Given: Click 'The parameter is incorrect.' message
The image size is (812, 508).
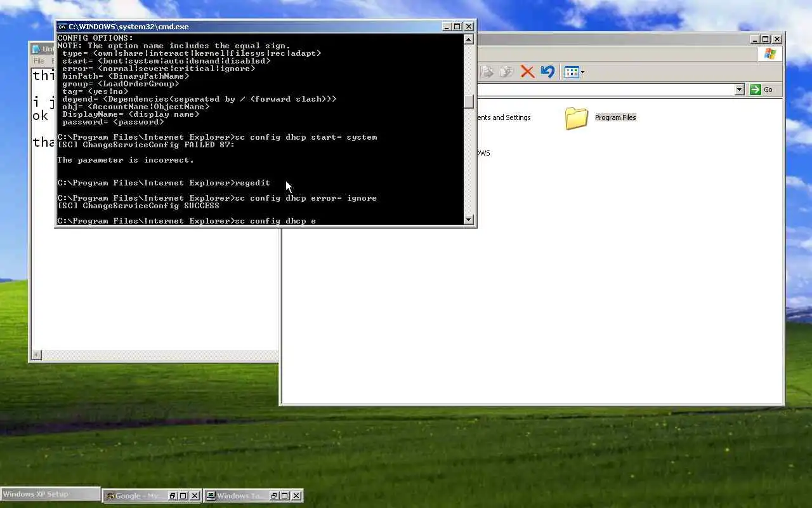Looking at the screenshot, I should click(x=126, y=160).
